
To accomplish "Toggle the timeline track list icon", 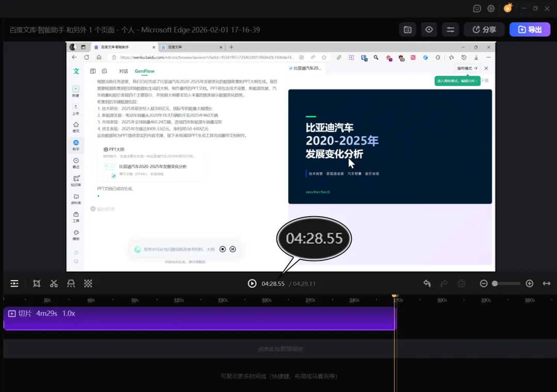I will tap(14, 283).
